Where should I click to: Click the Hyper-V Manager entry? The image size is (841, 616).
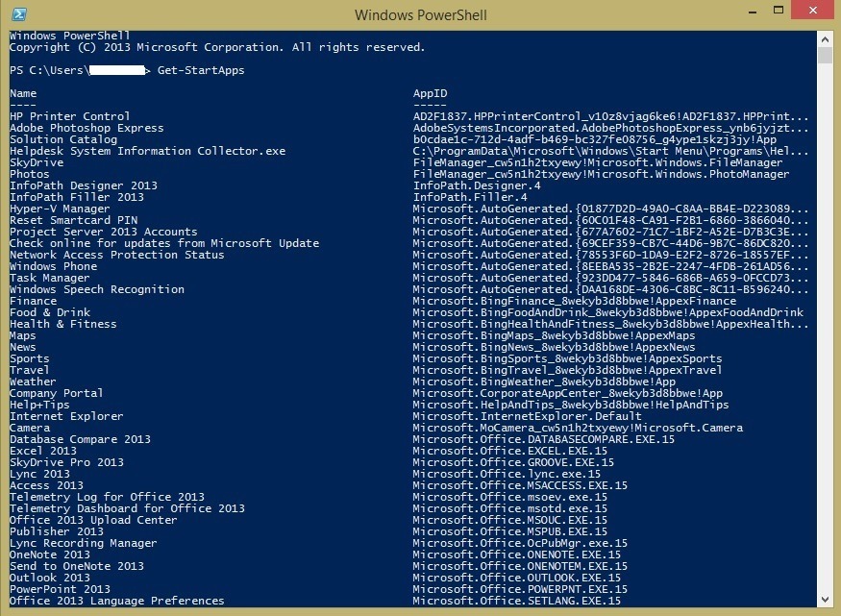click(60, 209)
